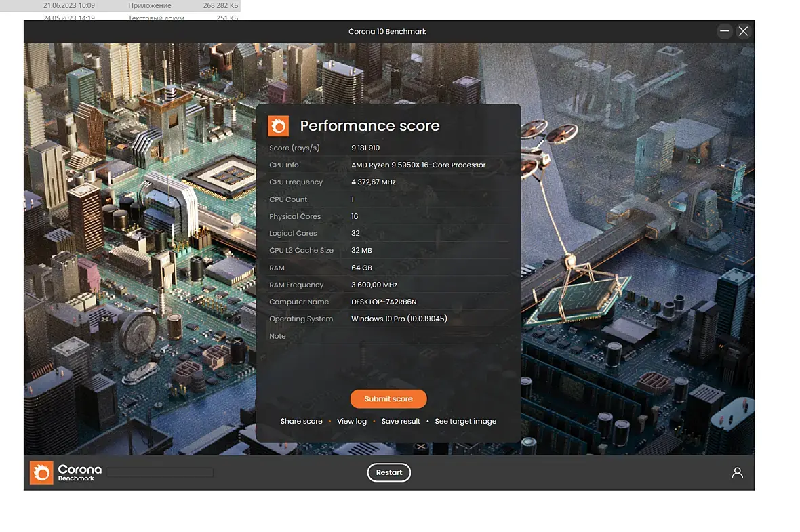Select the 21.06.2023 10:09 file row behind the window

click(x=121, y=5)
